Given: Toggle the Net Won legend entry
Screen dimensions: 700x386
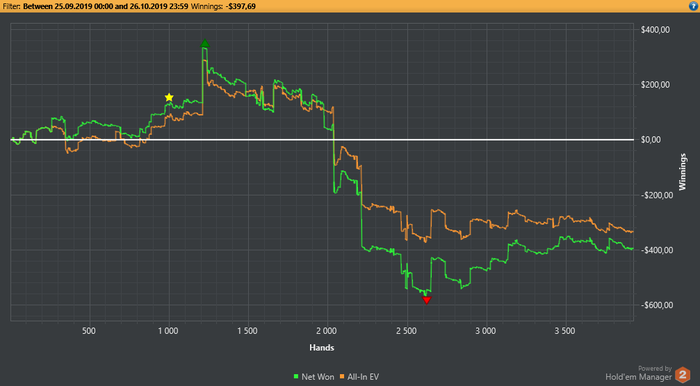Looking at the screenshot, I should [x=313, y=377].
